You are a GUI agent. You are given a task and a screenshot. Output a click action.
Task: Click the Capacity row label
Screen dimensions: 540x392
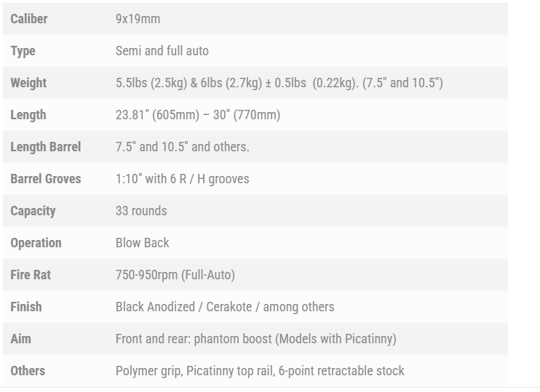click(33, 211)
